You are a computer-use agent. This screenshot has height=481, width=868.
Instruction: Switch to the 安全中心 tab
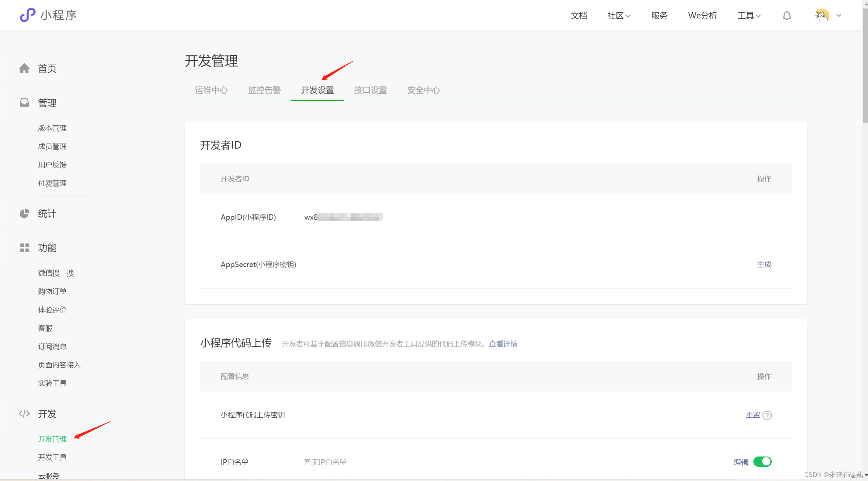click(x=423, y=90)
